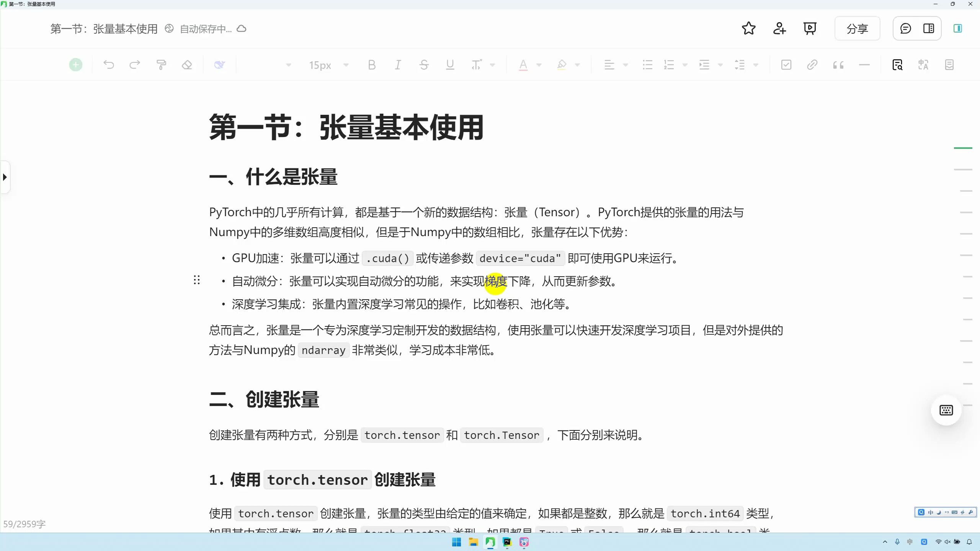Insert a horizontal divider line
The width and height of the screenshot is (980, 551).
(x=864, y=65)
